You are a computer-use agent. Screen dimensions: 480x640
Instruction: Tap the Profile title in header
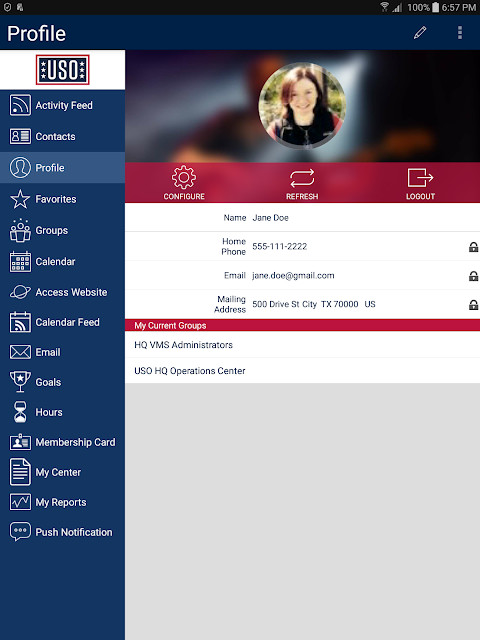tap(36, 33)
